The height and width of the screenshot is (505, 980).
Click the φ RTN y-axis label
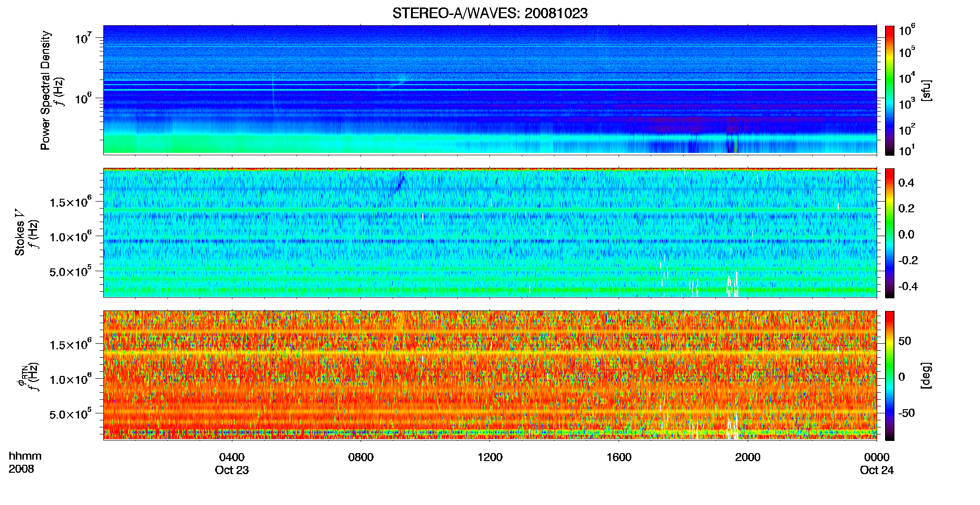[x=22, y=375]
